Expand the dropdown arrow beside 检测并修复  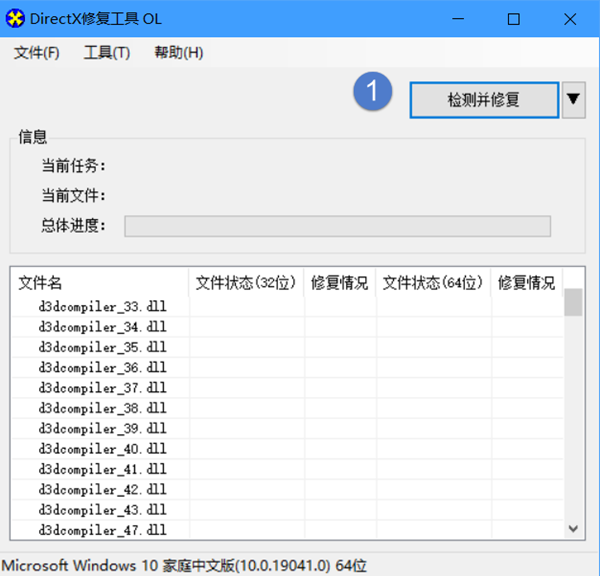[x=573, y=100]
